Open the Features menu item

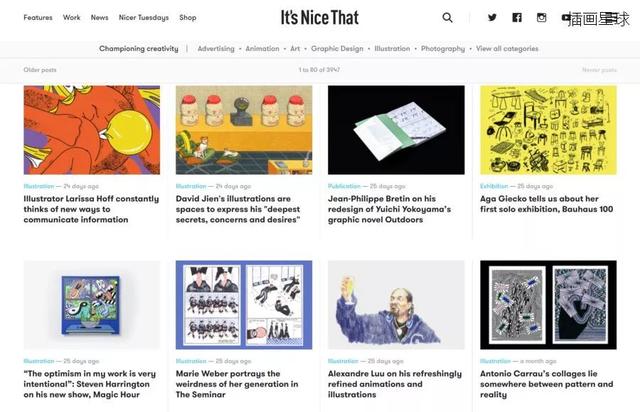click(x=38, y=18)
